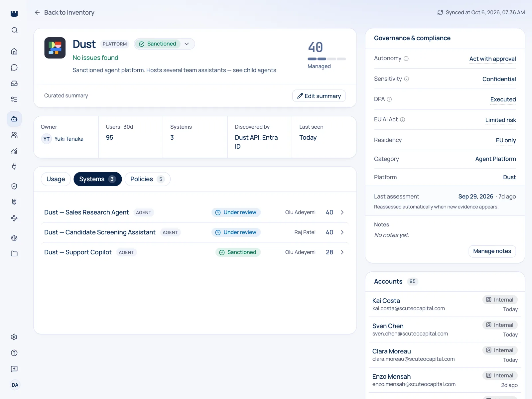
Task: Click the Accounts count badge 95
Action: pos(413,281)
